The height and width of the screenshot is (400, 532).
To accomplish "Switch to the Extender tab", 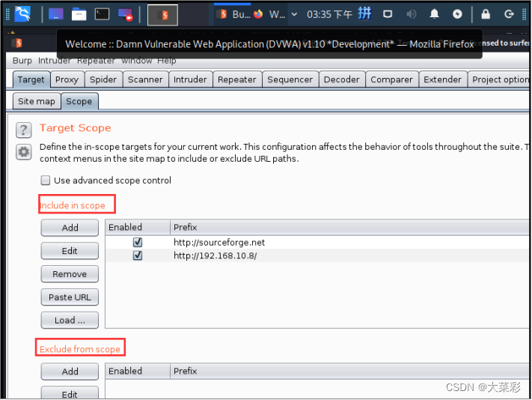I will pyautogui.click(x=442, y=79).
